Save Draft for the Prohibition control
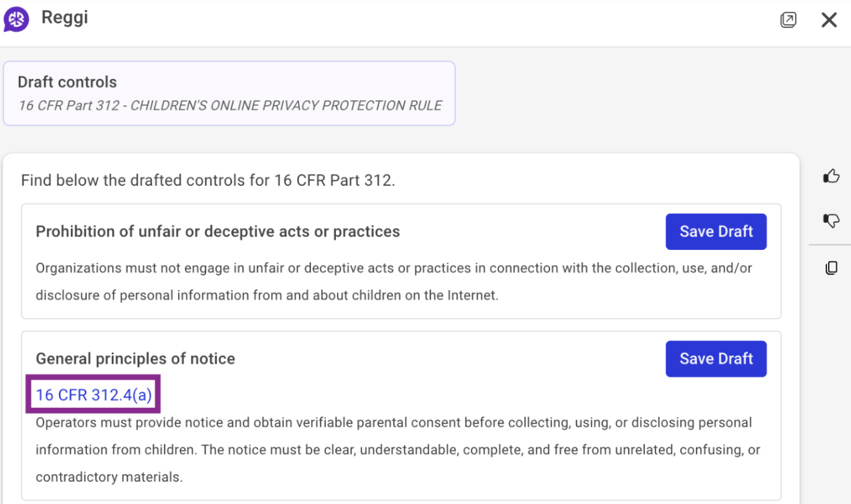 coord(716,231)
